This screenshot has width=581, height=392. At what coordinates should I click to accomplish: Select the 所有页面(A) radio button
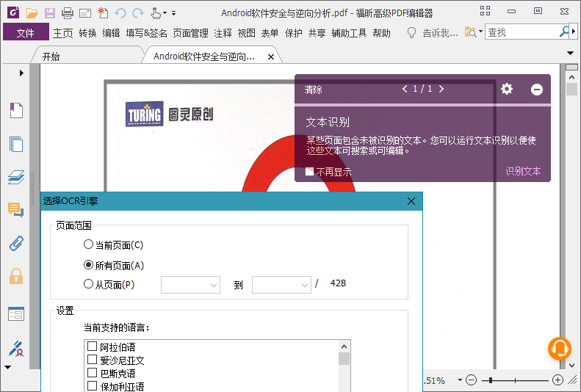click(x=88, y=265)
